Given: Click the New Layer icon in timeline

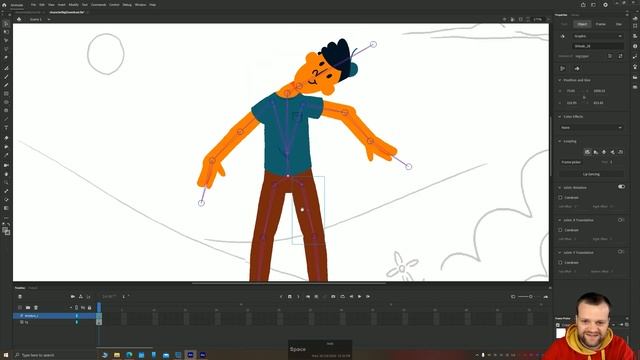Looking at the screenshot, I should pos(20,307).
